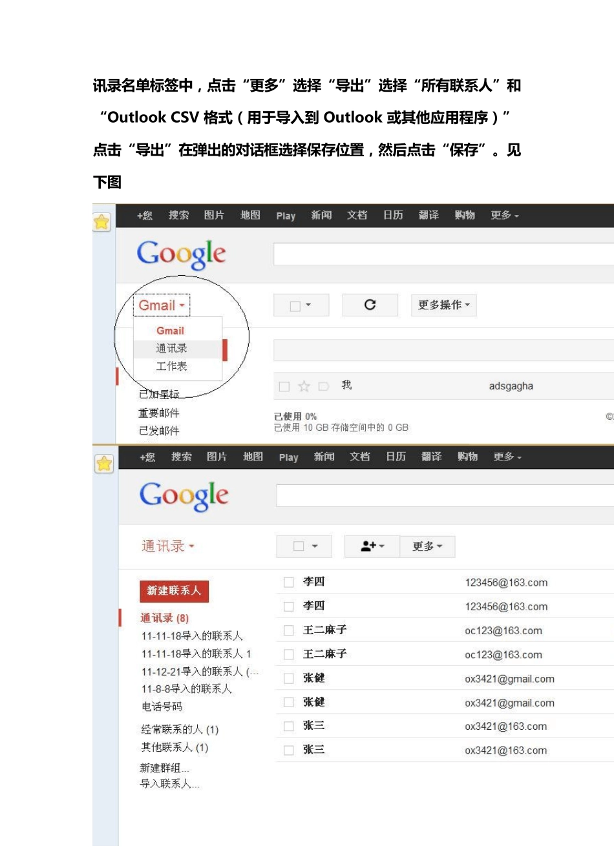This screenshot has height=868, width=614.
Task: Click the star bookmark icon beside upper Gmail screenshot
Action: [x=101, y=223]
